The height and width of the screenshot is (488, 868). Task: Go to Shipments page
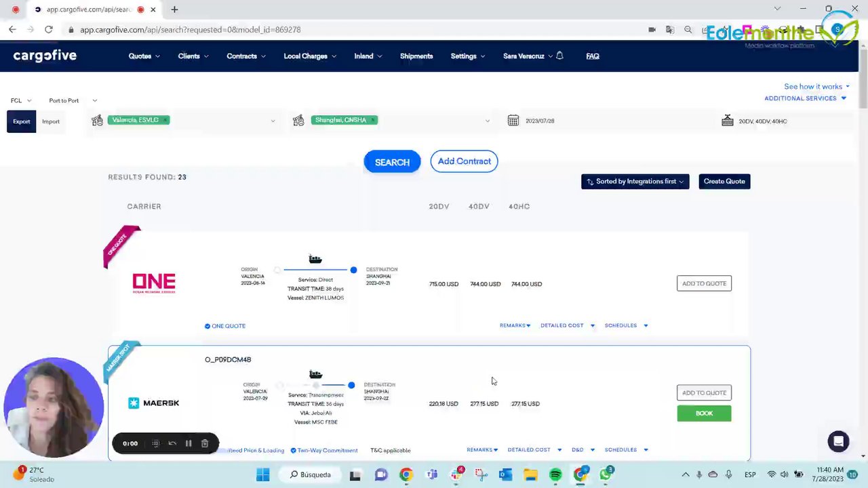pyautogui.click(x=416, y=56)
